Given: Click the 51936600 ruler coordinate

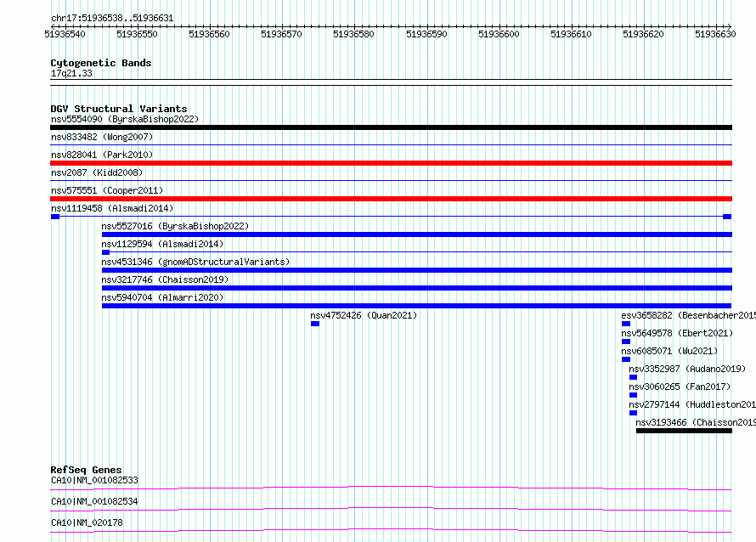Looking at the screenshot, I should 499,34.
